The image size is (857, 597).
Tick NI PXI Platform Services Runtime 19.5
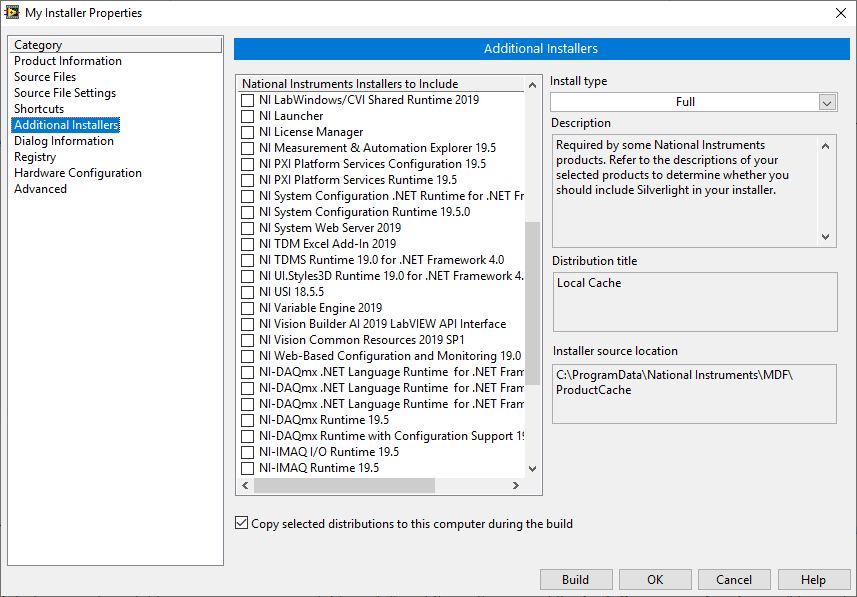(x=248, y=180)
